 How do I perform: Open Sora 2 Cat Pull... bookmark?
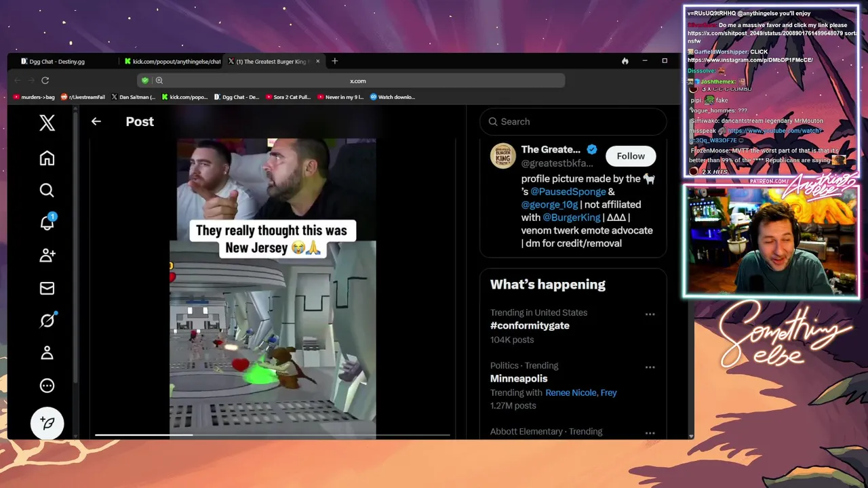click(x=288, y=97)
